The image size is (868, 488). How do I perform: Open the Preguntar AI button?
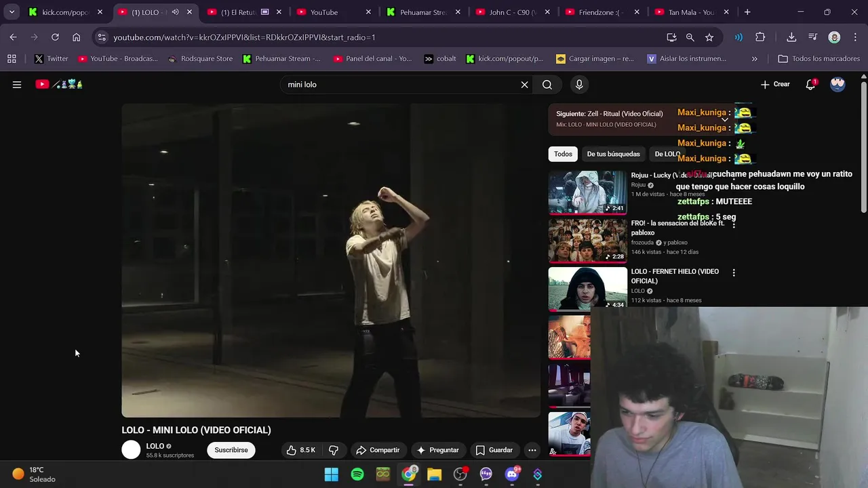click(x=438, y=450)
